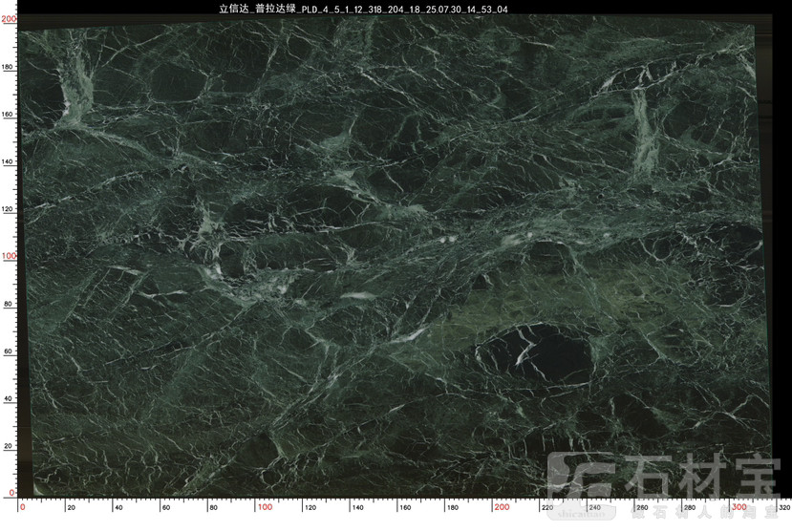Click the 220 label on the bottom ruler

[x=547, y=507]
